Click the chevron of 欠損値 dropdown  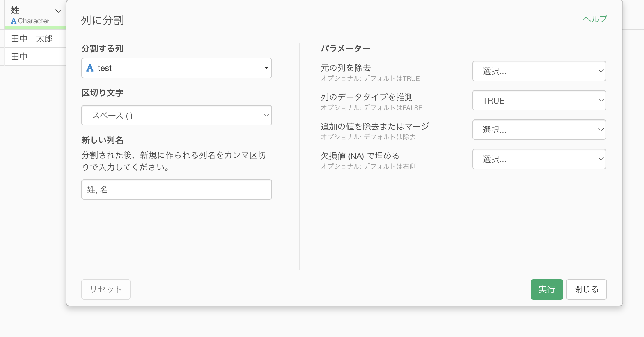[601, 159]
